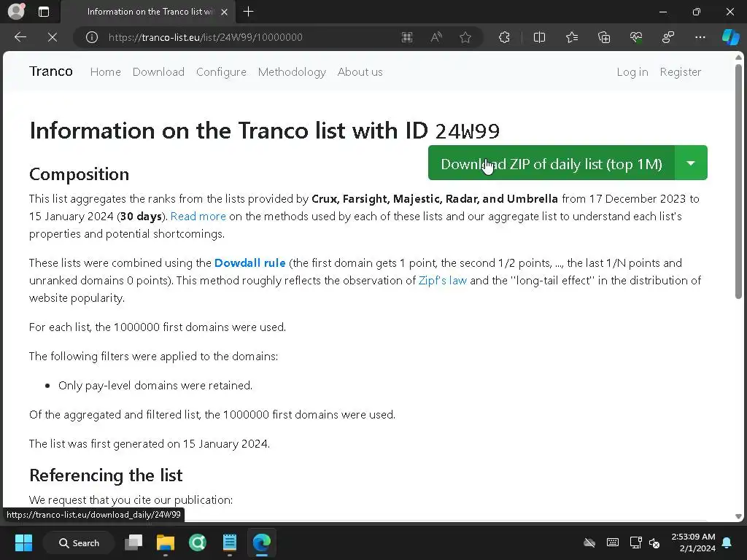Viewport: 747px width, 560px height.
Task: Open the Zipf's law link
Action: [x=443, y=281]
